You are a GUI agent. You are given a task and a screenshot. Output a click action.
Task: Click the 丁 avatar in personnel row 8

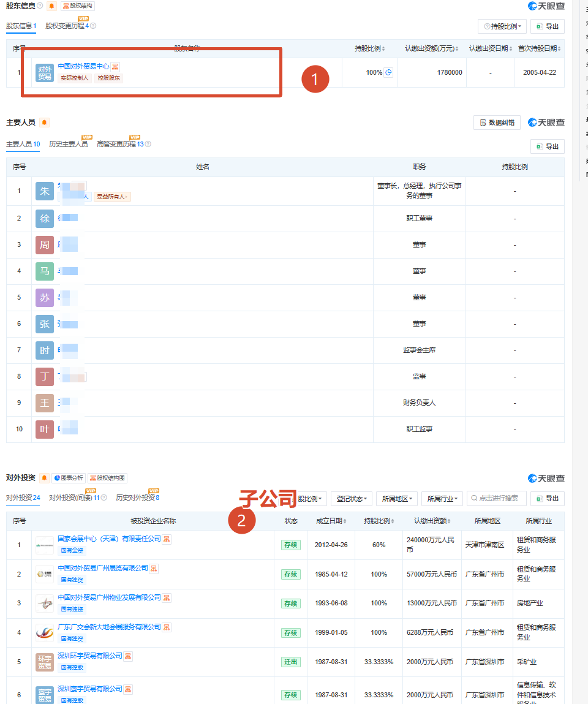pyautogui.click(x=45, y=377)
